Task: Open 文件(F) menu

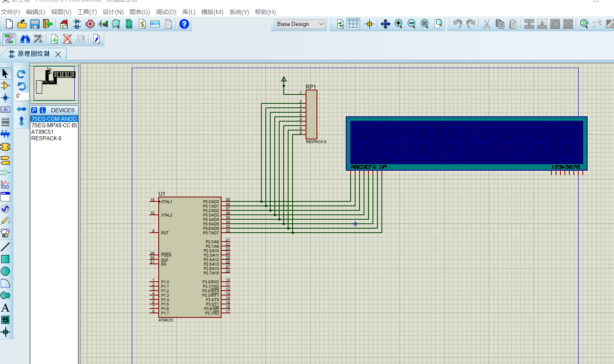Action: coord(11,12)
